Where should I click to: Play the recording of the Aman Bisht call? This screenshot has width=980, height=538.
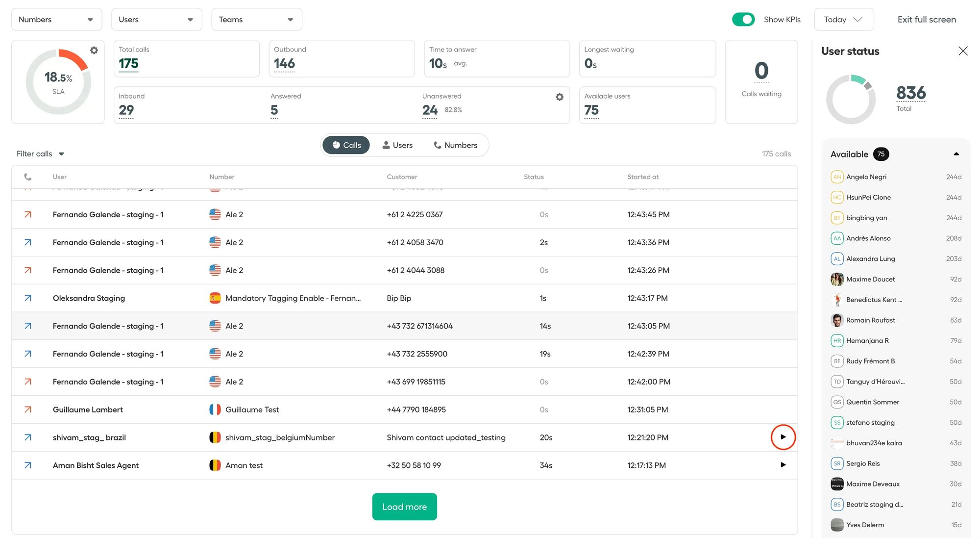783,465
